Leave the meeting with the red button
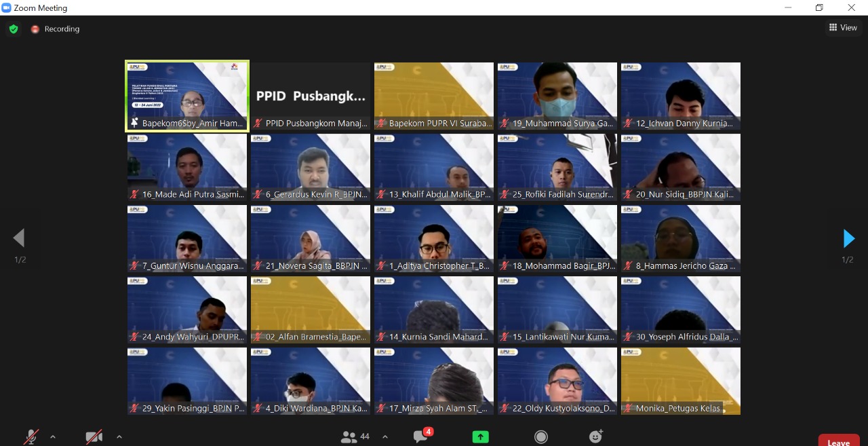The image size is (868, 446). [x=838, y=441]
